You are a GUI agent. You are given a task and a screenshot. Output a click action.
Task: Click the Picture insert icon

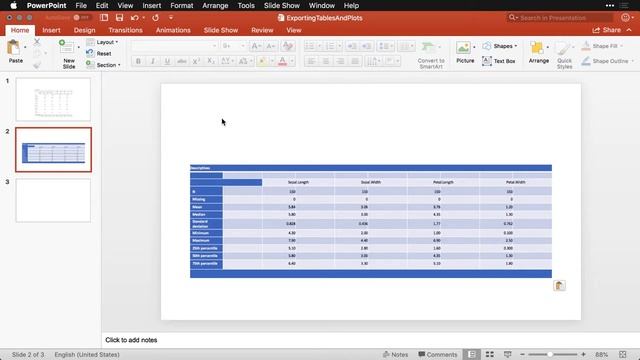[x=463, y=47]
